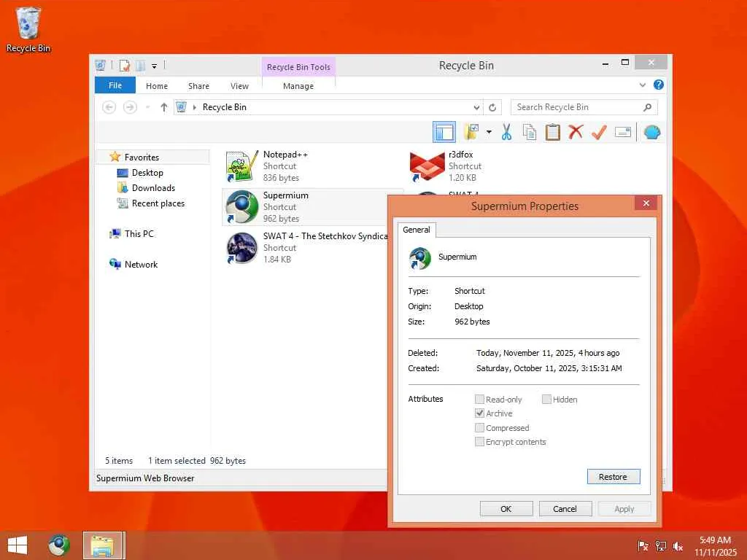Open Supermium from the taskbar
This screenshot has height=560, width=747.
click(x=59, y=545)
